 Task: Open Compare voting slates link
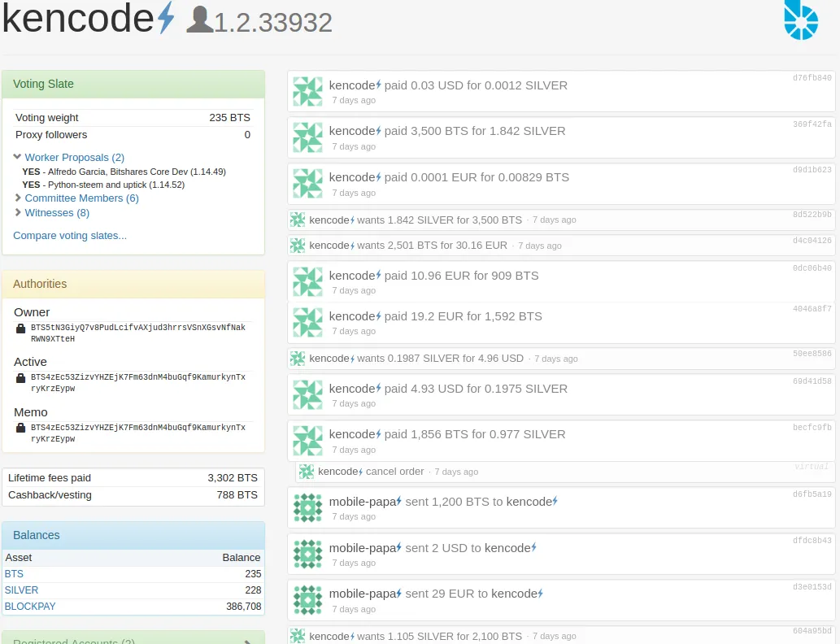(x=70, y=236)
